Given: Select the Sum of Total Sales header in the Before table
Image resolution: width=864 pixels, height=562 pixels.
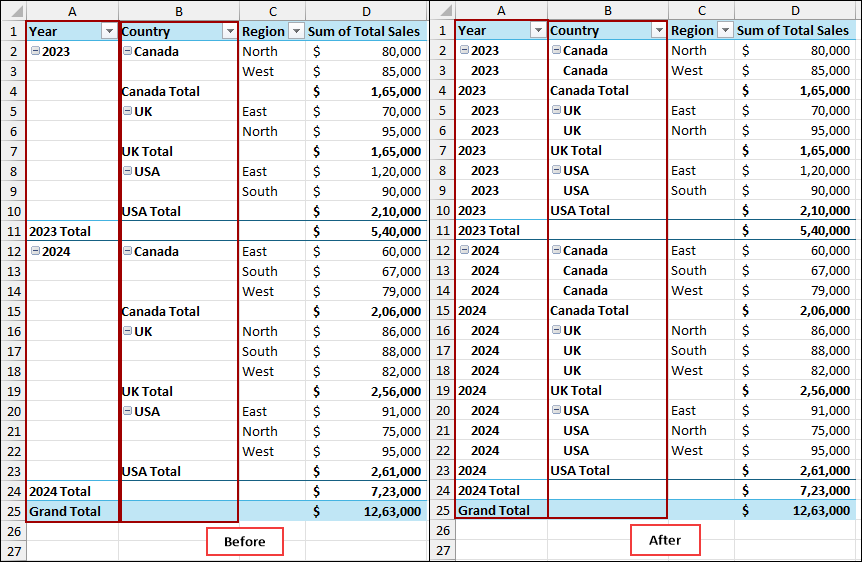Looking at the screenshot, I should [x=364, y=32].
